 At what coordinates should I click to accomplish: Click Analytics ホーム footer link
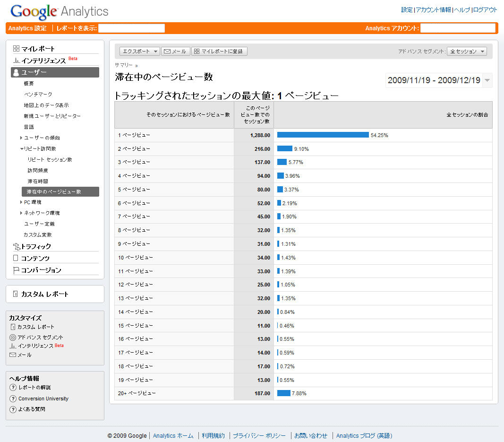(173, 435)
